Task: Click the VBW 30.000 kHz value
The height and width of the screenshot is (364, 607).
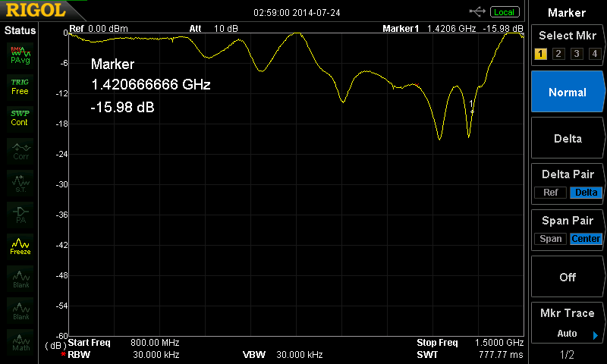Action: coord(300,355)
